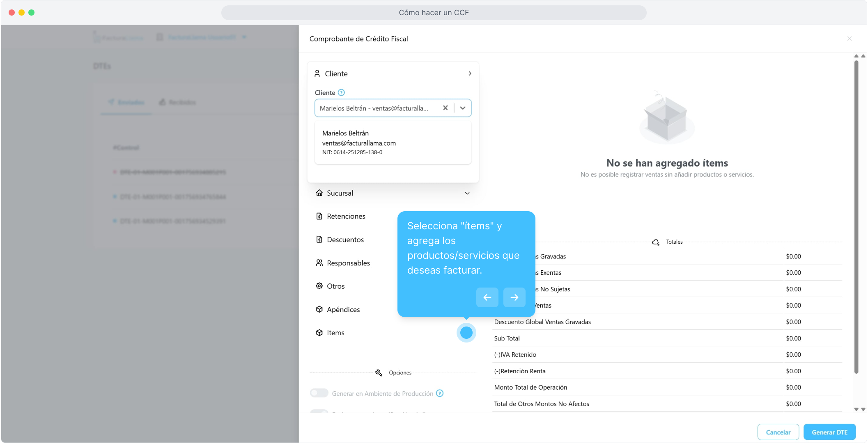Close the Comprobante de Crédito Fiscal panel

tap(850, 39)
